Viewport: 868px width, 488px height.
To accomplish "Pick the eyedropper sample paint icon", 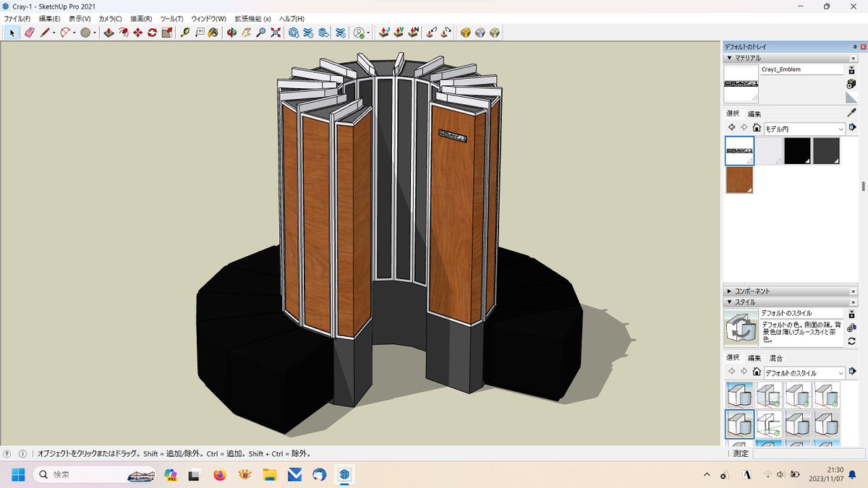I will 852,112.
